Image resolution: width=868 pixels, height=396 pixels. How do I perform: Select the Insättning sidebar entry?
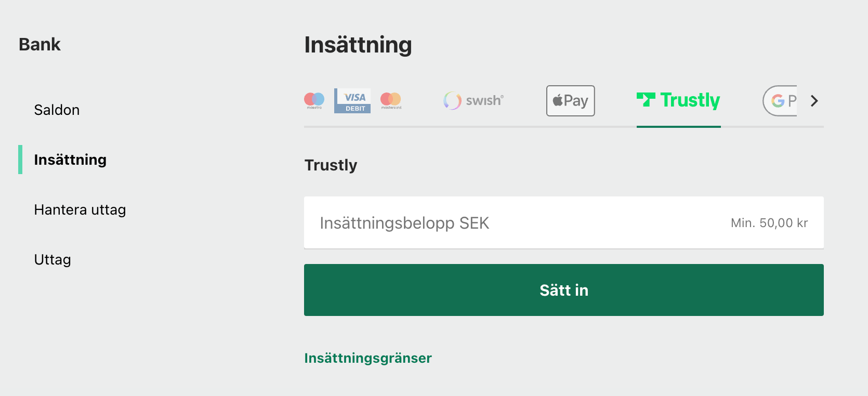coord(70,160)
